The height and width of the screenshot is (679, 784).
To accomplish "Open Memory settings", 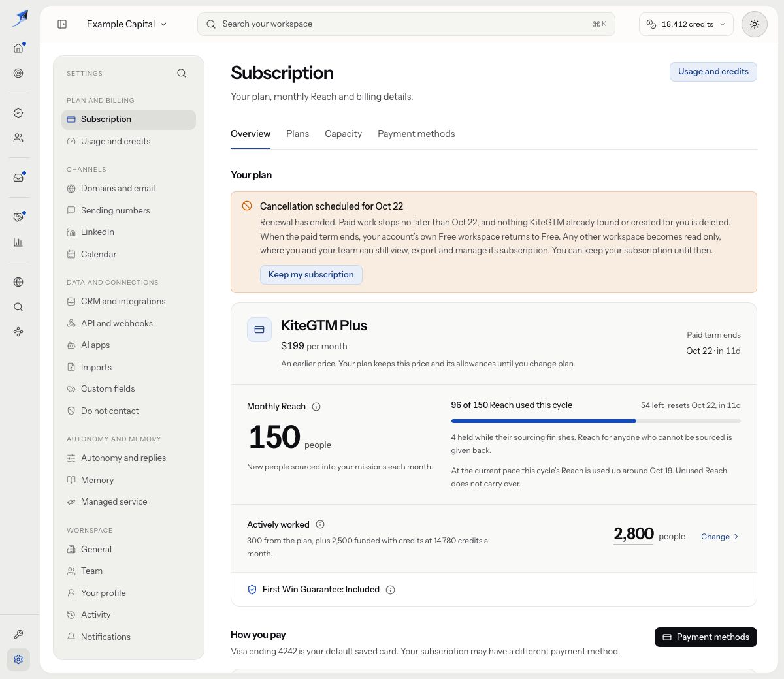I will click(129, 481).
